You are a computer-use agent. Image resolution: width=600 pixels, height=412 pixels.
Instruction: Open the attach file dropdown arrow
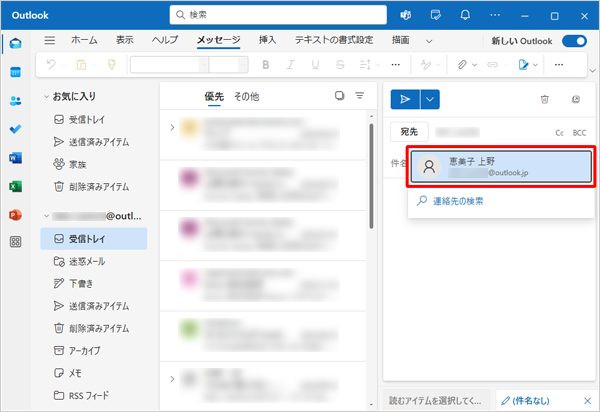[474, 65]
